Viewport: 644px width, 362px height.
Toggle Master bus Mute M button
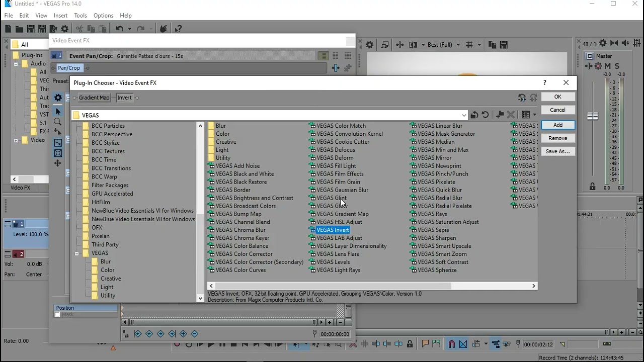(x=608, y=66)
